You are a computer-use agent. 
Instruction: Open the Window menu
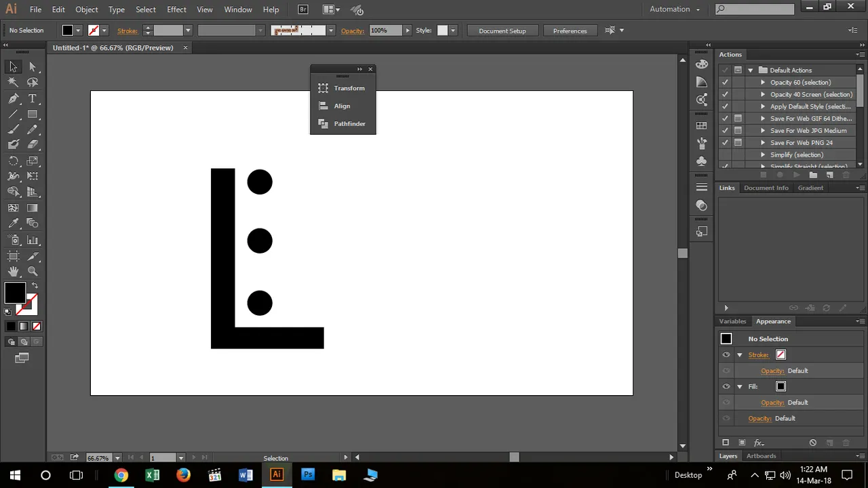click(238, 9)
